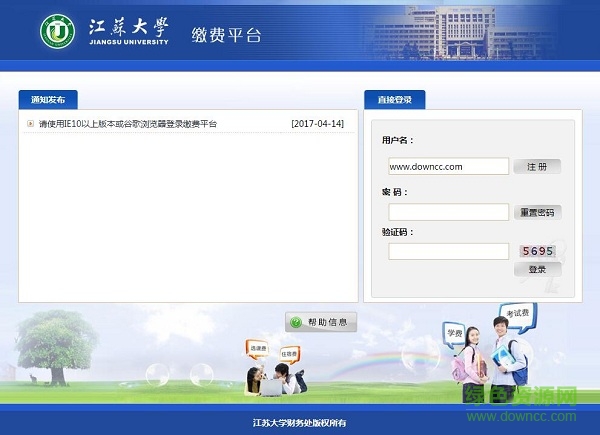Click the JIANGSU UNIVERSITY header text

point(129,42)
